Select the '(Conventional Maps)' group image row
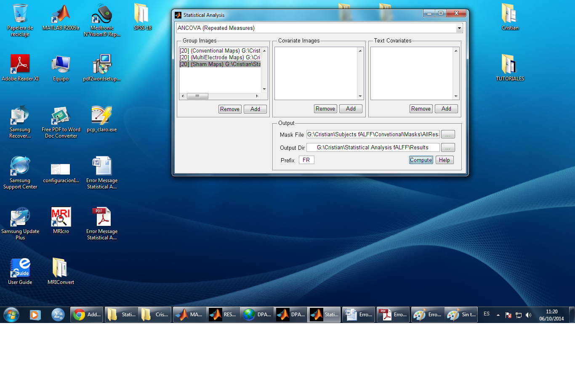The width and height of the screenshot is (575, 392). [x=220, y=50]
